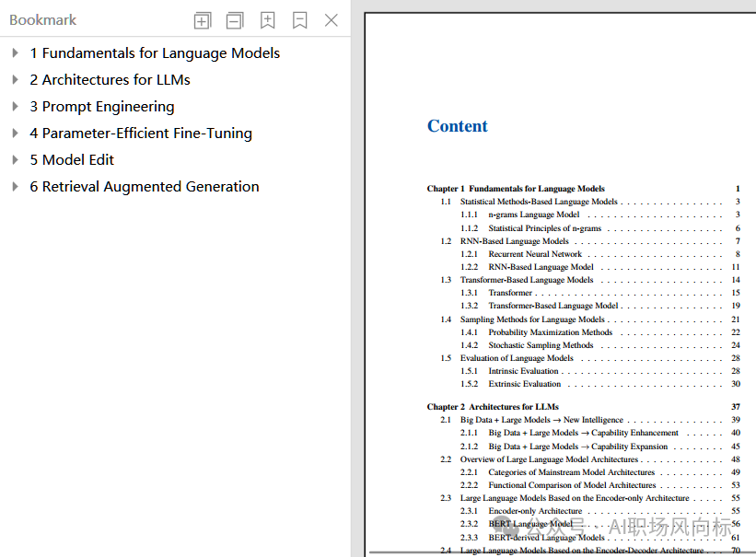Expand the Parameter-Efficient Fine-Tuning bookmark arrow
756x557 pixels.
coord(15,133)
